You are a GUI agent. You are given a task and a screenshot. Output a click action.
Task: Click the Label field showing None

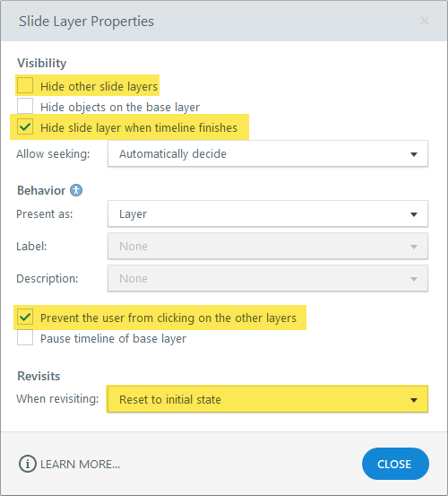click(x=268, y=246)
